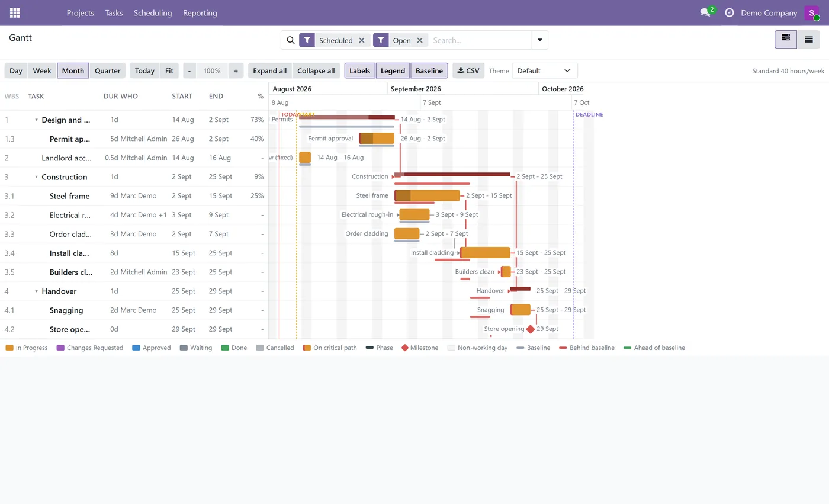Open the Reporting menu
Screen dimensions: 829x504
coord(200,12)
